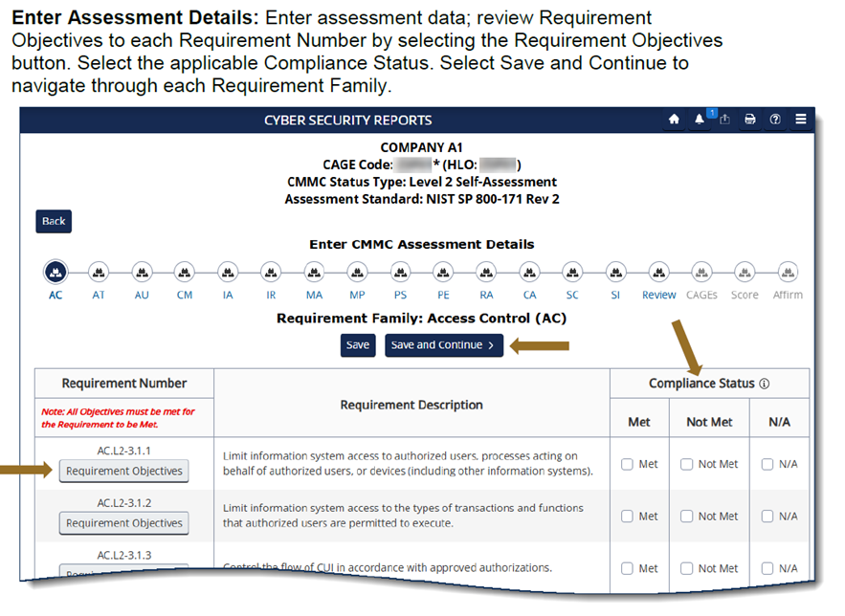Select the CA step circle icon
Viewport: 845px width, 616px height.
pos(530,273)
